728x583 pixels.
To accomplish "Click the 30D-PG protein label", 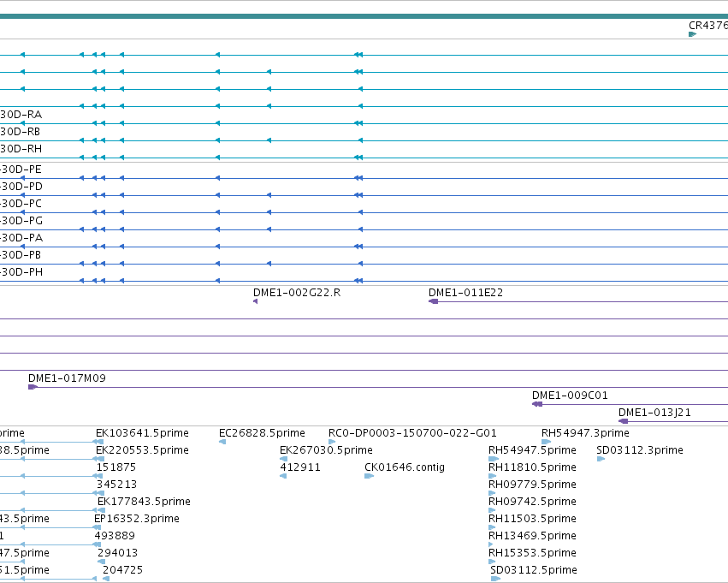I will (x=21, y=221).
